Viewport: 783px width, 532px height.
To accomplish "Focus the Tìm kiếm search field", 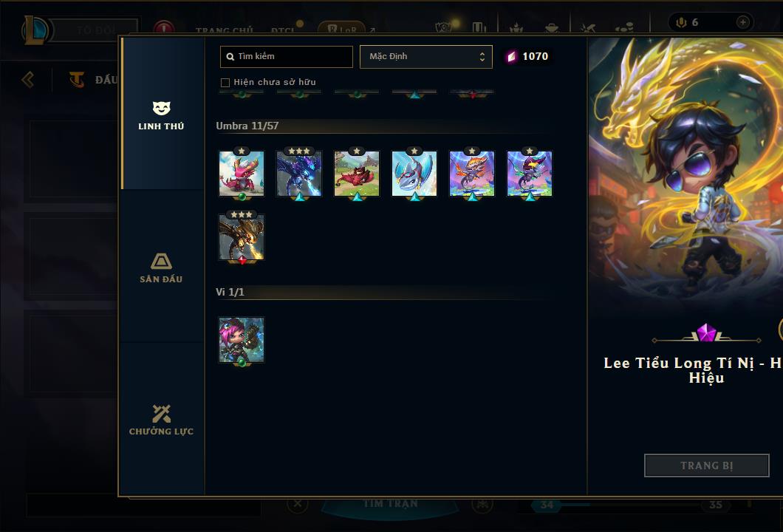I will (x=287, y=56).
